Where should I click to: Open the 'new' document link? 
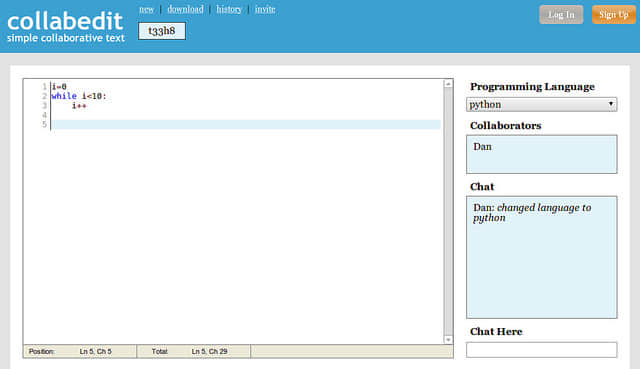point(147,9)
